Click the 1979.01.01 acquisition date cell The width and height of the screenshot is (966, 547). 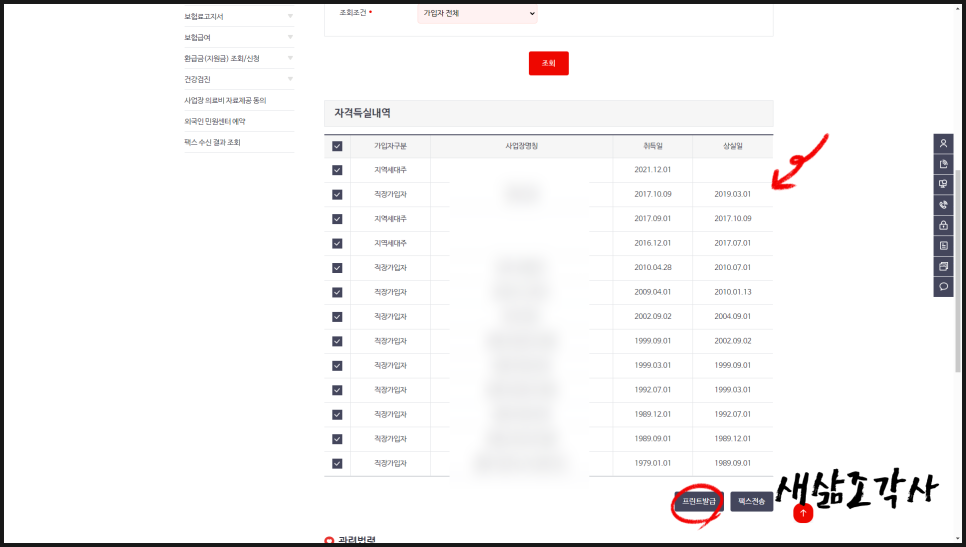(652, 463)
